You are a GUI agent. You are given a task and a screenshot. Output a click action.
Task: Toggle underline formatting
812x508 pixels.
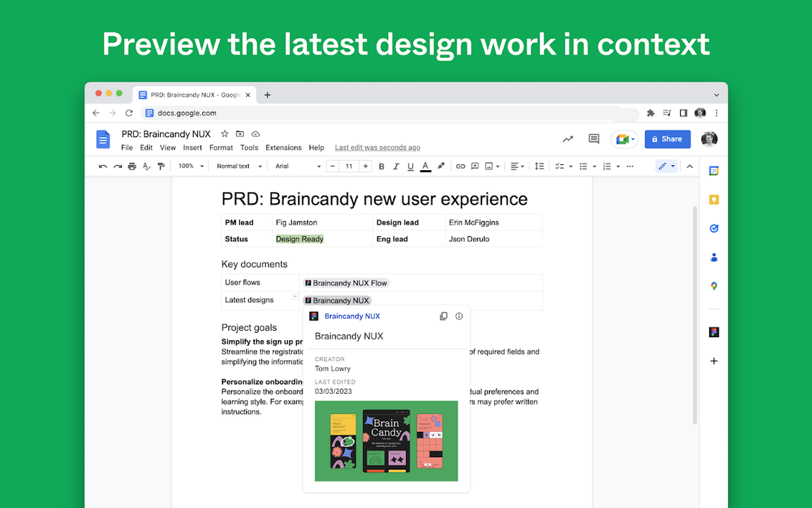(411, 167)
